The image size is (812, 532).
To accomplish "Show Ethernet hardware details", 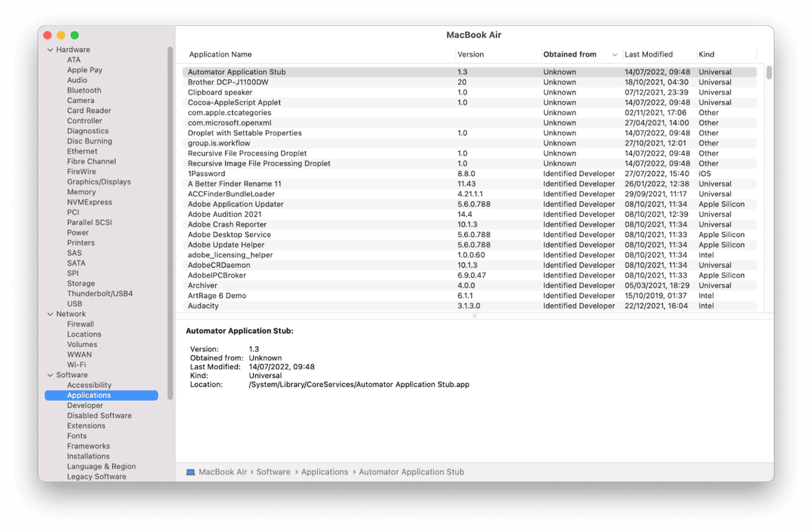I will coord(82,152).
